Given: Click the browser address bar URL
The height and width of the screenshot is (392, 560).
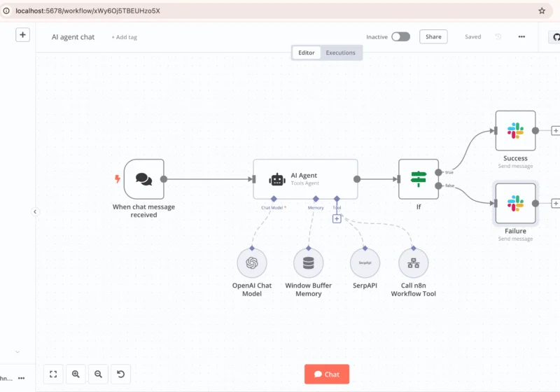Looking at the screenshot, I should (87, 10).
